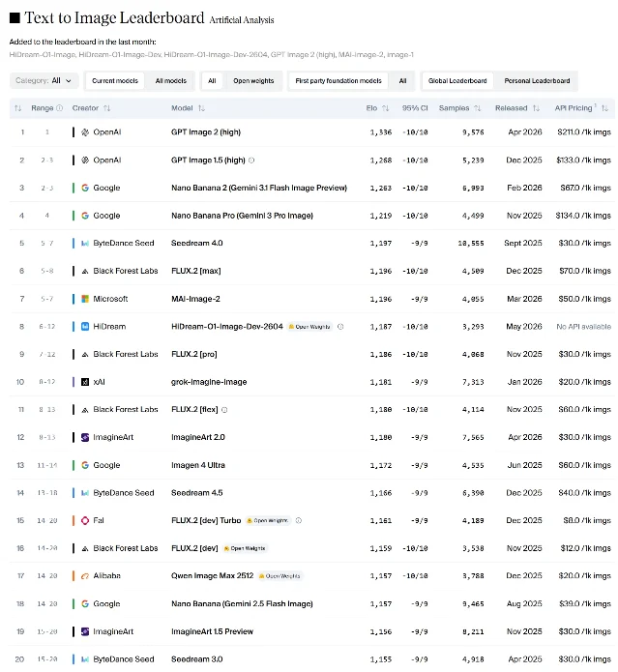Click the 95% CI column header
The image size is (618, 672).
[x=415, y=108]
